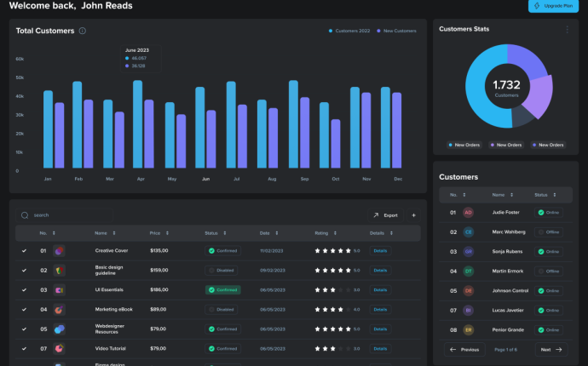Sort the Customers list by Status
Screen dimensions: 588x366
554,195
